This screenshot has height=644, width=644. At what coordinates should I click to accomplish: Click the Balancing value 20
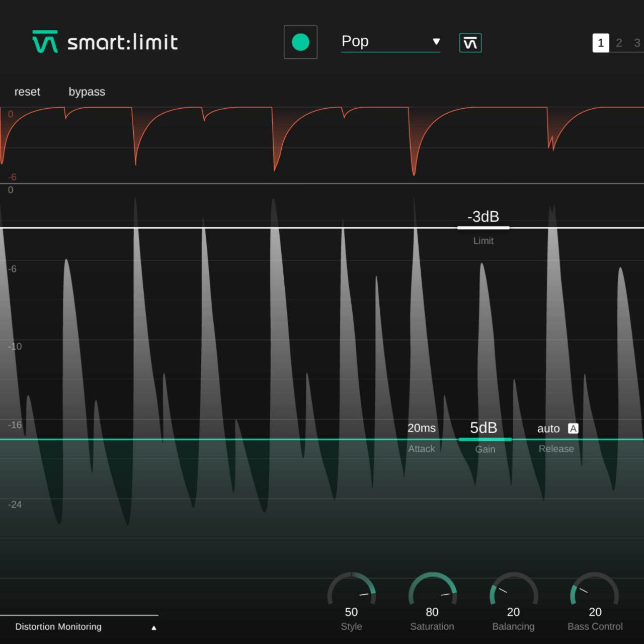[x=513, y=612]
